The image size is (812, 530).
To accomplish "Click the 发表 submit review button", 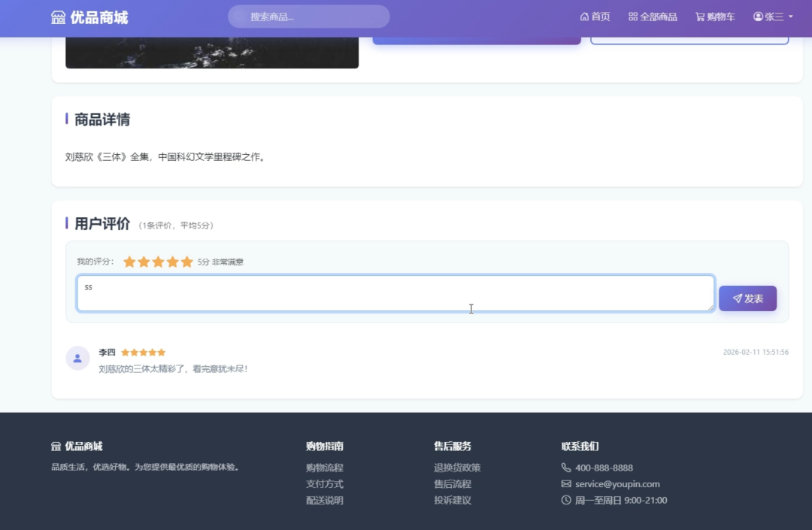I will [747, 298].
